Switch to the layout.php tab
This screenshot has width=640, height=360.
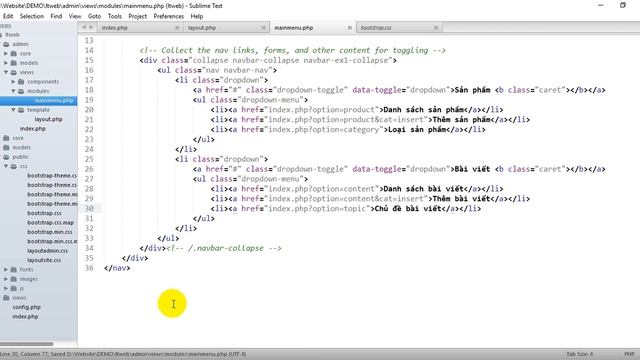pos(227,28)
